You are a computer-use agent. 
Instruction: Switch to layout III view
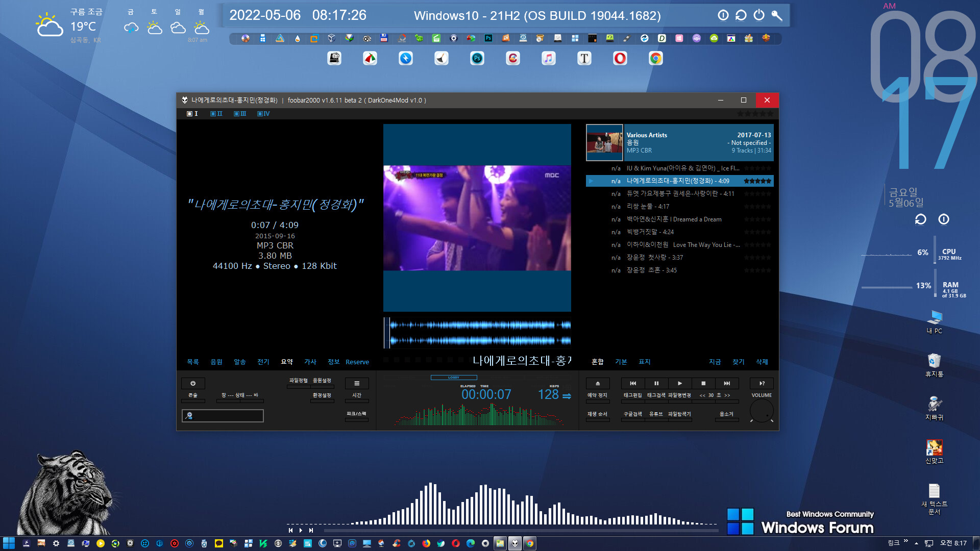pos(240,114)
